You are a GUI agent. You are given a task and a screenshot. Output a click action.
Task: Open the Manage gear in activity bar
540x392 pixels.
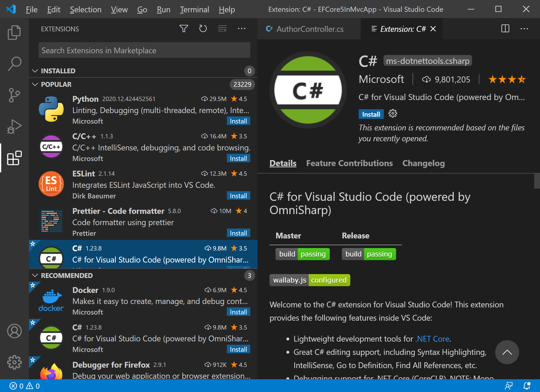point(14,362)
